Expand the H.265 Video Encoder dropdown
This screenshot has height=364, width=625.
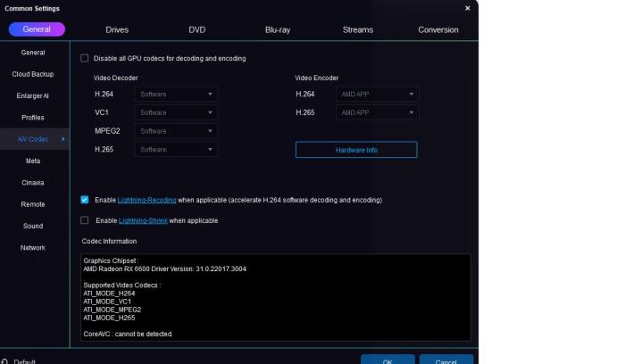[x=377, y=112]
